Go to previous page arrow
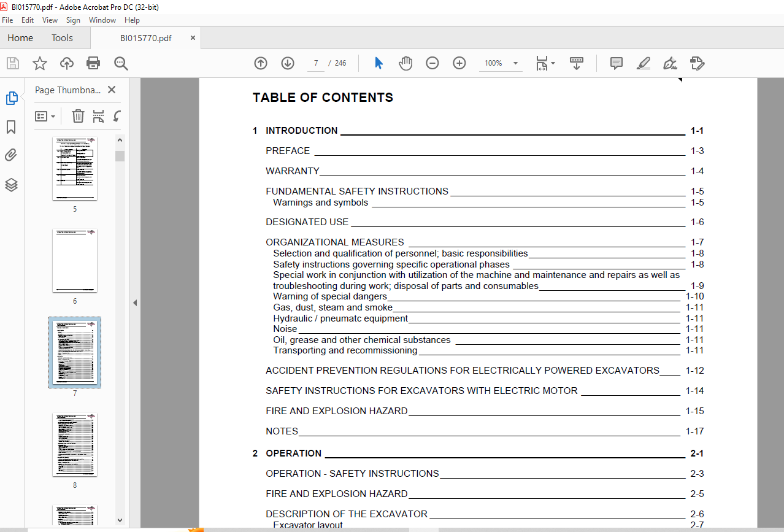 (x=261, y=63)
